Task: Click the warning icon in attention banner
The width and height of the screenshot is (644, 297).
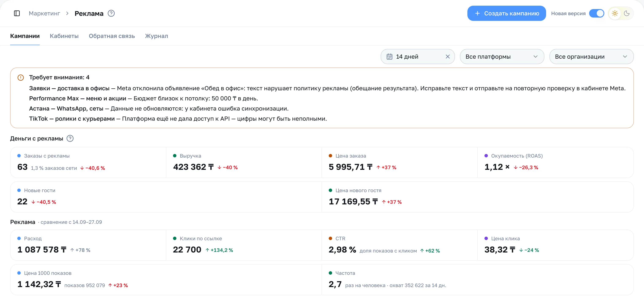Action: 20,77
